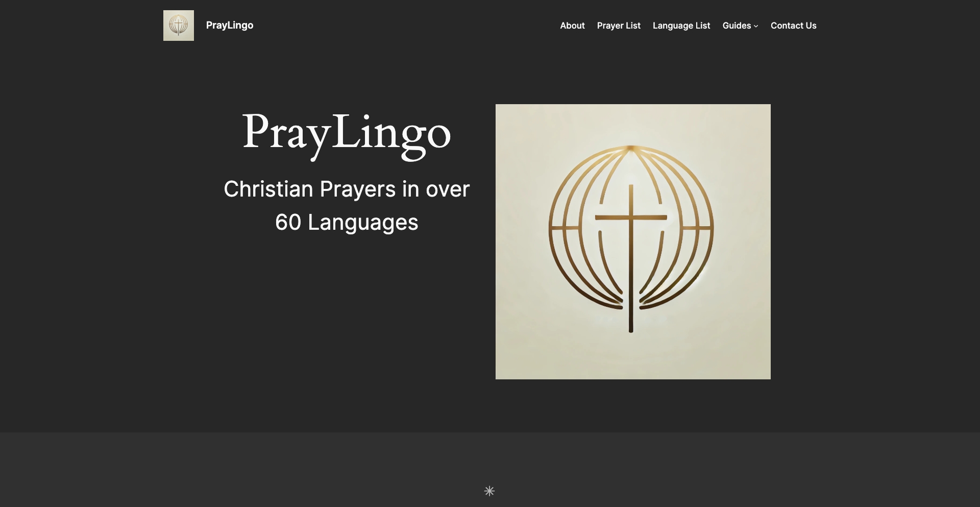
Task: Select About from the top navigation bar
Action: click(572, 26)
